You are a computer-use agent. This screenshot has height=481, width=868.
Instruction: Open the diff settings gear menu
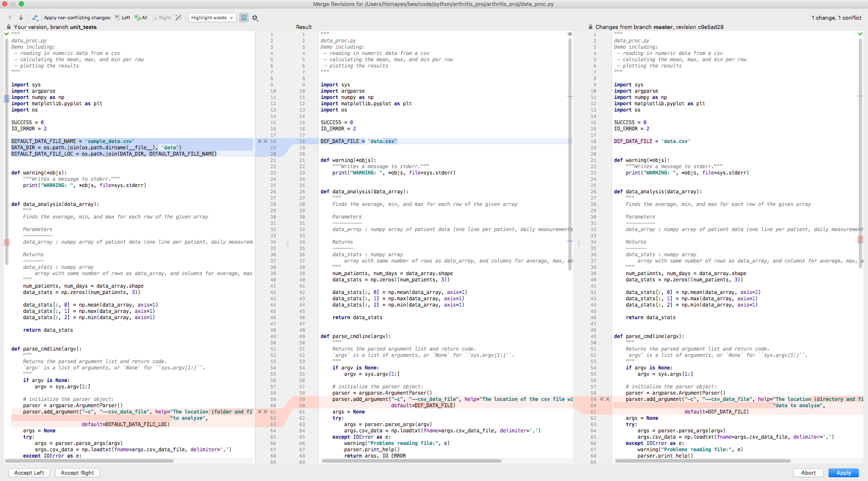click(x=255, y=18)
